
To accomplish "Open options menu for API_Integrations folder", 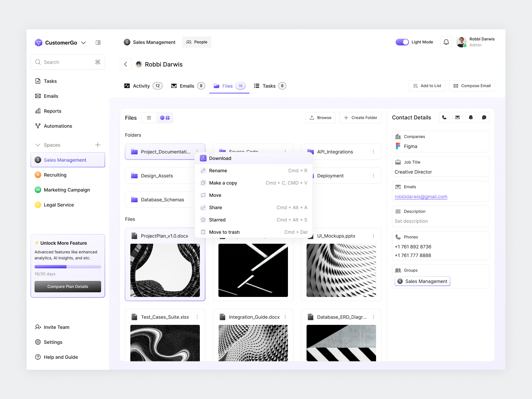I will (x=373, y=152).
